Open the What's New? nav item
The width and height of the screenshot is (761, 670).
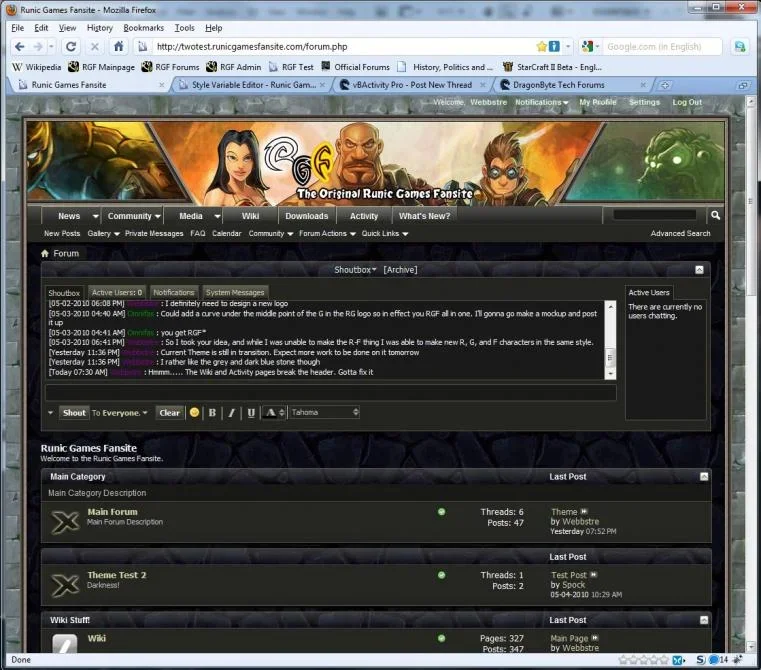(424, 216)
